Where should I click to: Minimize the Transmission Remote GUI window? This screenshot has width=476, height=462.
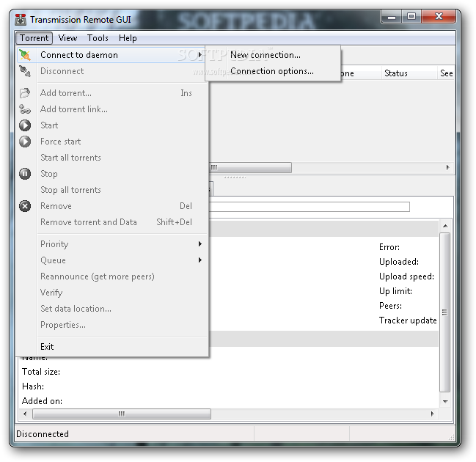point(392,17)
